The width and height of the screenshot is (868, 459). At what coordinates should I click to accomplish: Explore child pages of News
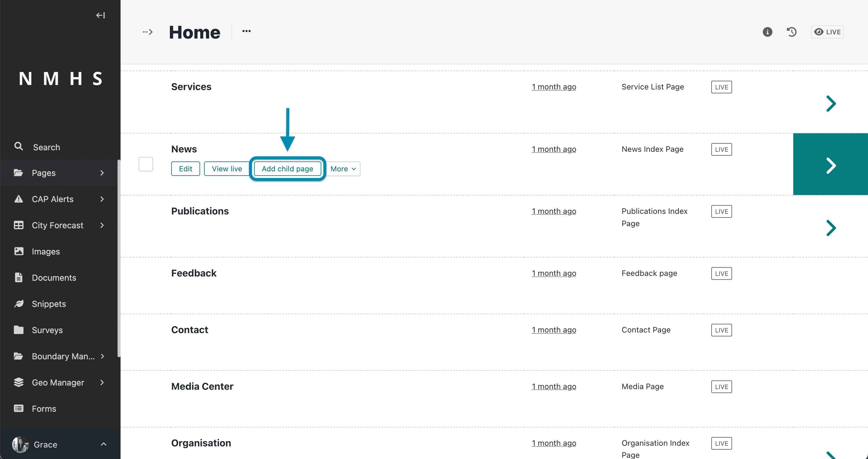pos(831,164)
